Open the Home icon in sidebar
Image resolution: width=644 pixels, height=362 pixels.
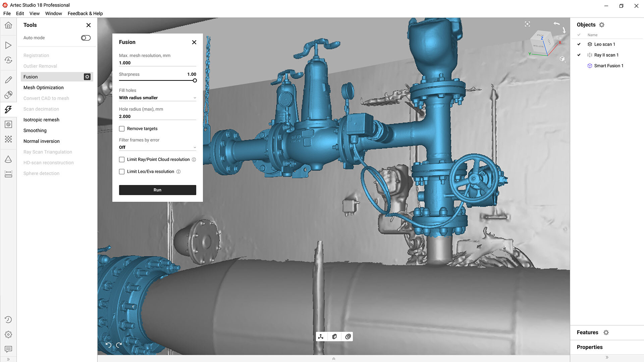8,25
